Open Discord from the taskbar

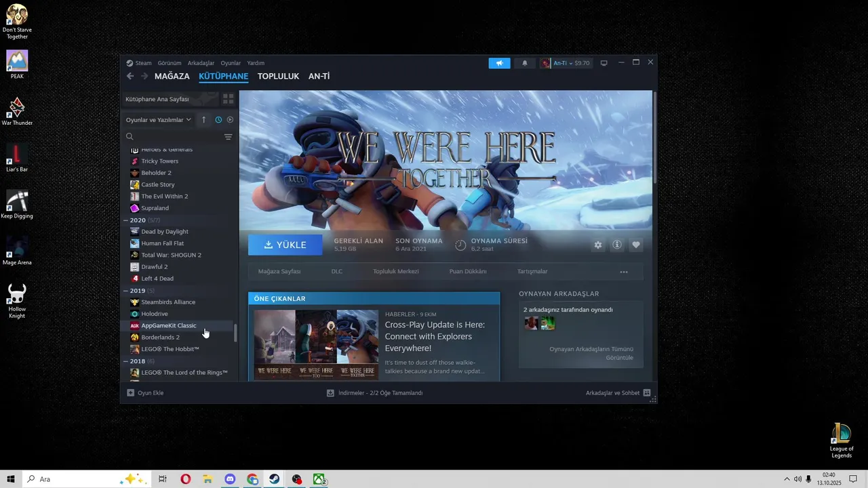230,479
